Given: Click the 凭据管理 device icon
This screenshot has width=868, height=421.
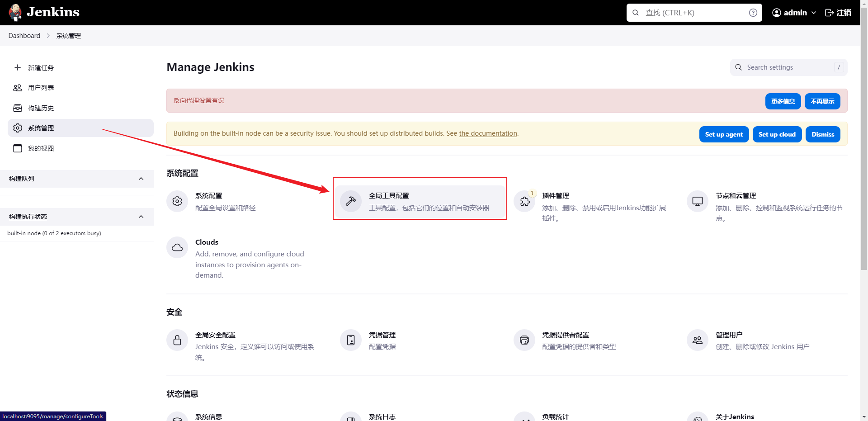Looking at the screenshot, I should 351,340.
